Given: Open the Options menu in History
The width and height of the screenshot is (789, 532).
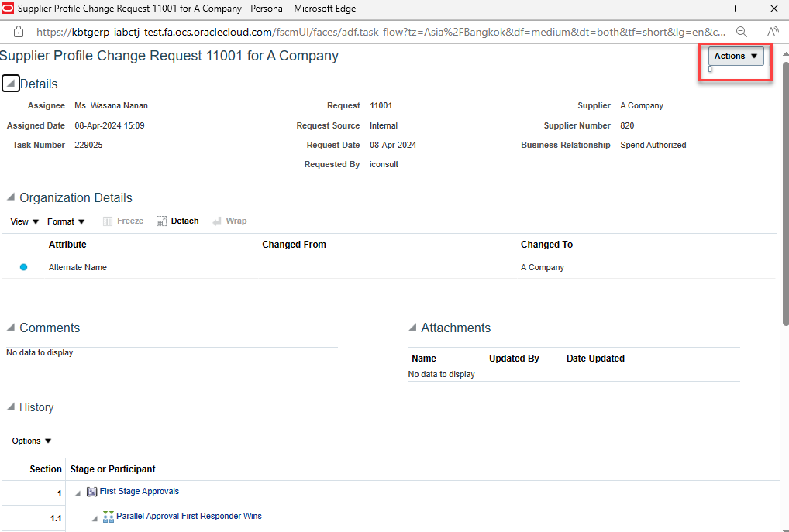Looking at the screenshot, I should 29,441.
